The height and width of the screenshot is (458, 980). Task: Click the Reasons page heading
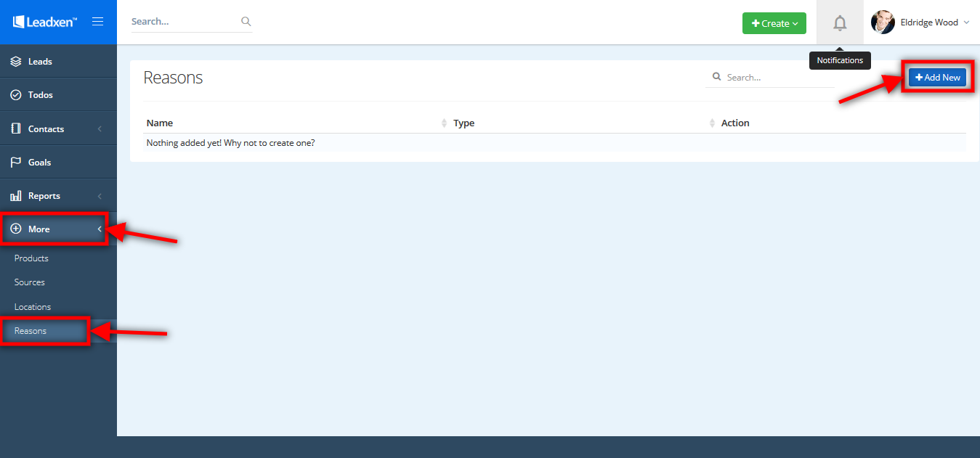[x=173, y=78]
